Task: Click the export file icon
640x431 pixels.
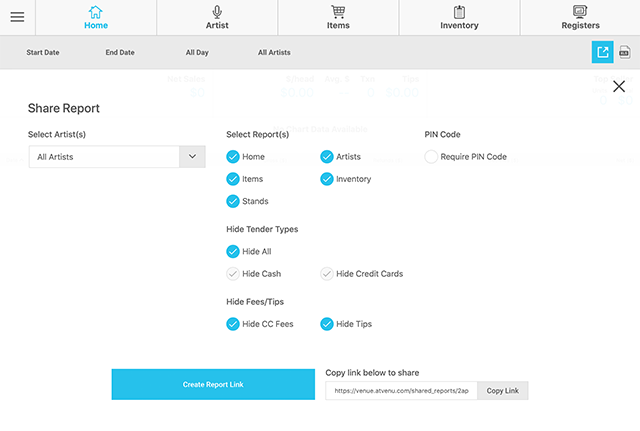Action: tap(625, 52)
